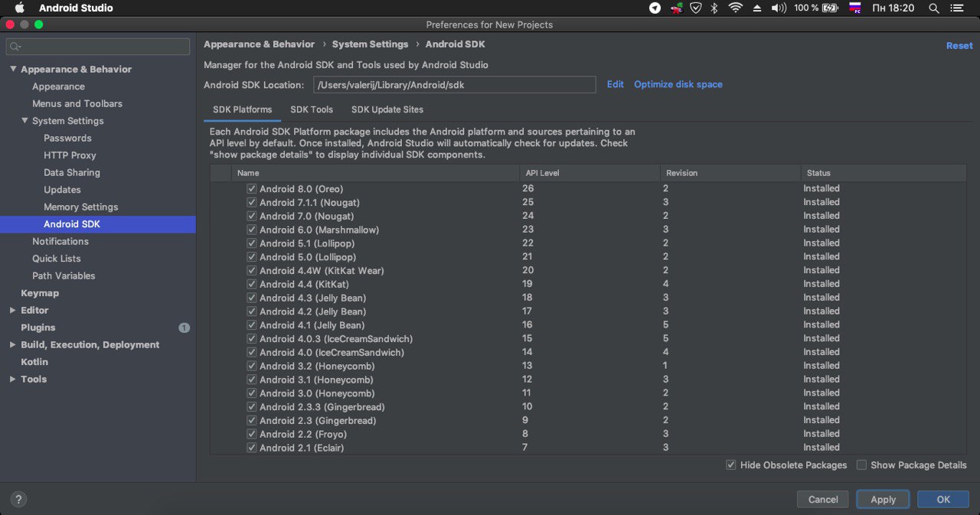Click the Plugins update count badge
The height and width of the screenshot is (515, 980).
click(x=184, y=328)
